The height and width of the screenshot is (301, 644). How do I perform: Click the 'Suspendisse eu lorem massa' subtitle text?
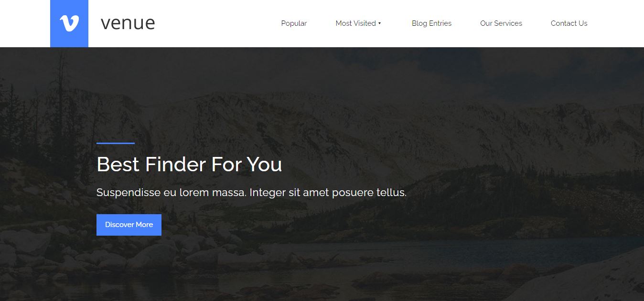(x=172, y=193)
